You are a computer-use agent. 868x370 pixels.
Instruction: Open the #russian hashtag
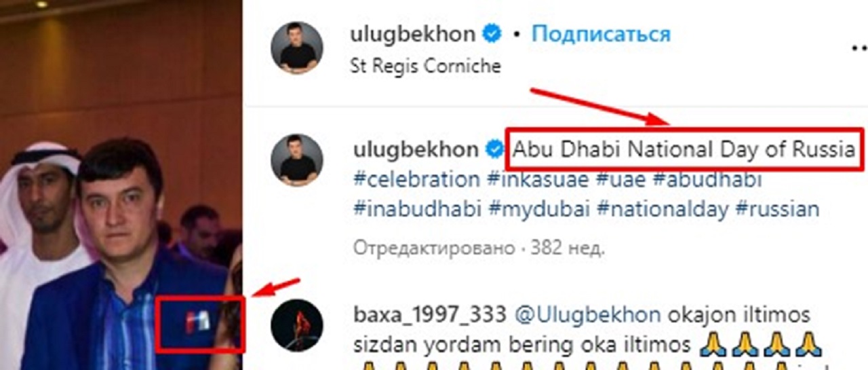(777, 209)
